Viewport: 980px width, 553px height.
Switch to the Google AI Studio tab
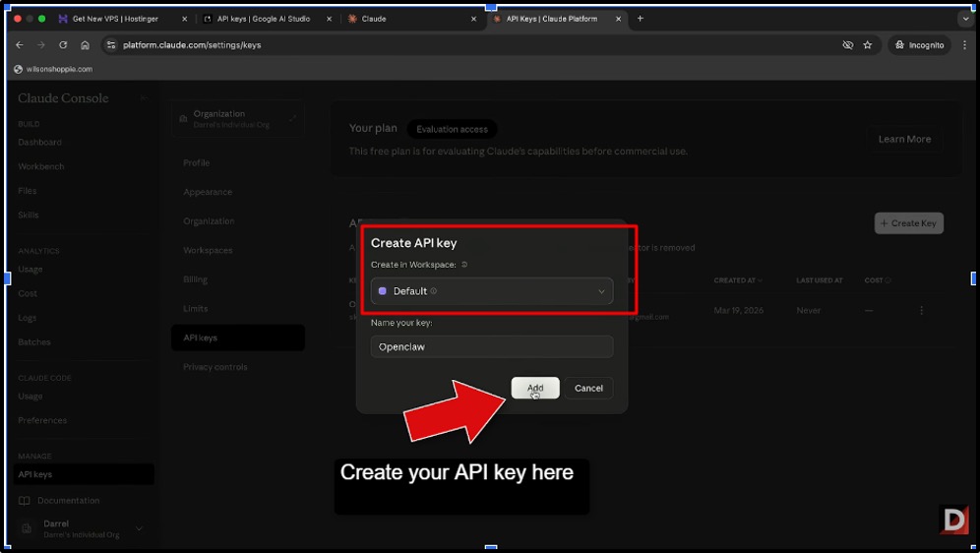(x=263, y=19)
